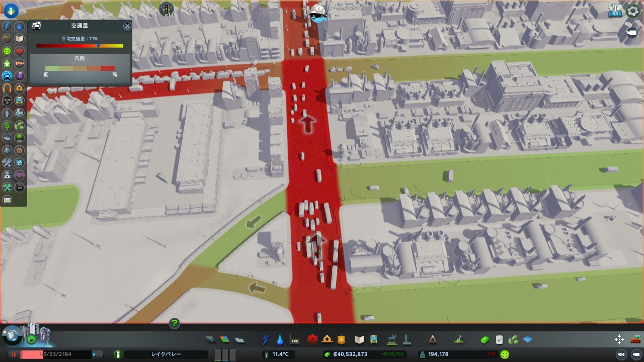This screenshot has width=644, height=362.
Task: Pause or resume the simulation
Action: 13,354
